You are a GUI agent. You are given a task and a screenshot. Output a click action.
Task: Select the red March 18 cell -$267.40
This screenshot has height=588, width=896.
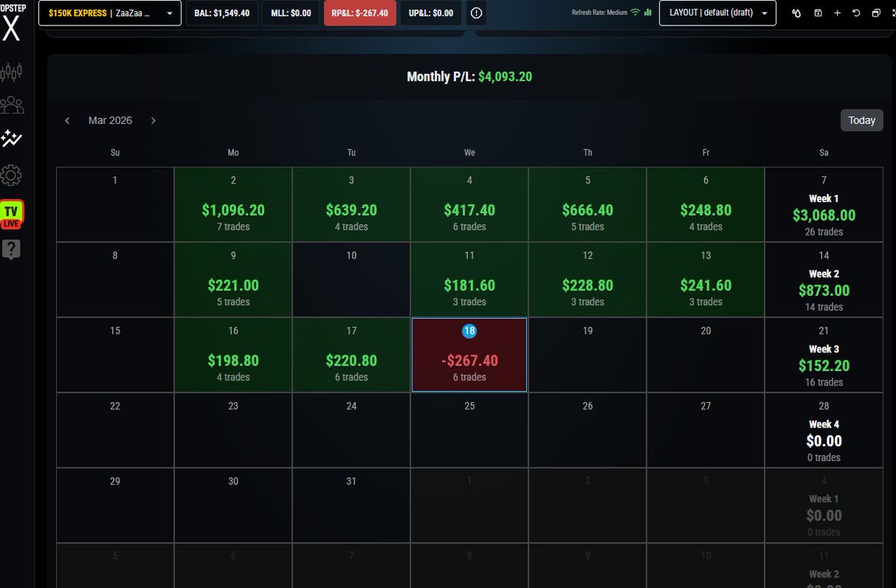tap(470, 354)
